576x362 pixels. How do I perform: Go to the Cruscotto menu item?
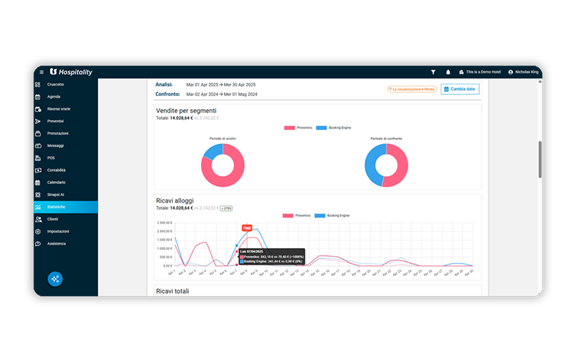[x=66, y=85]
